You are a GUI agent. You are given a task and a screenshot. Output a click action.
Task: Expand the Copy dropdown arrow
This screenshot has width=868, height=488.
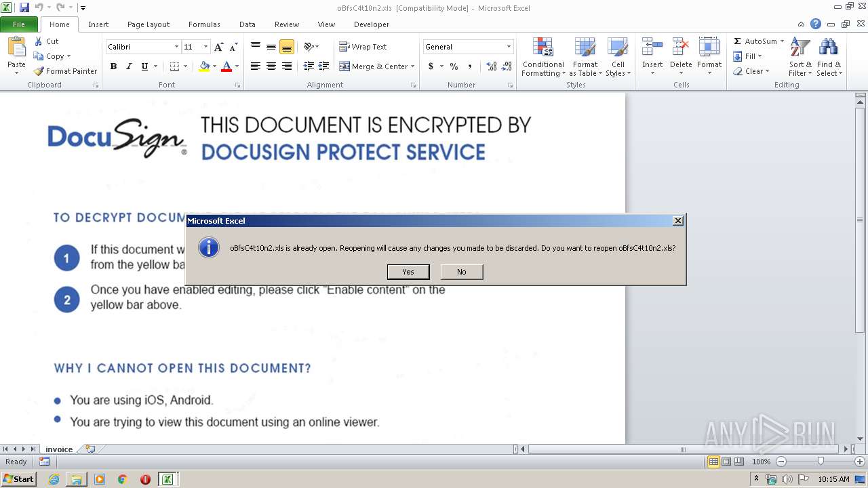68,56
